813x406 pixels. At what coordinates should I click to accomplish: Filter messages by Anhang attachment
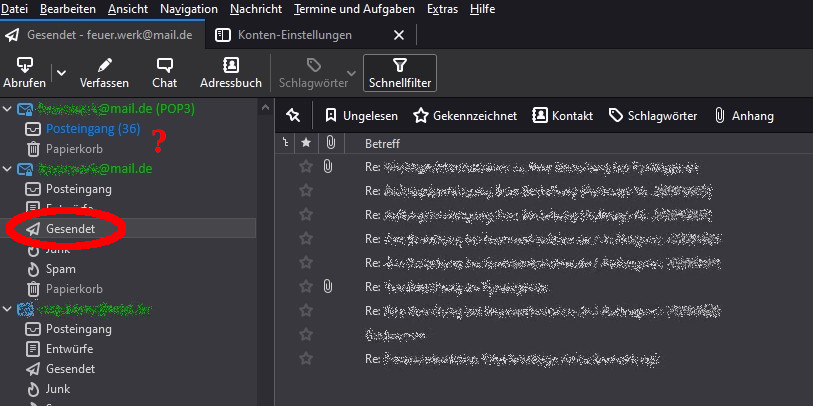pyautogui.click(x=742, y=115)
